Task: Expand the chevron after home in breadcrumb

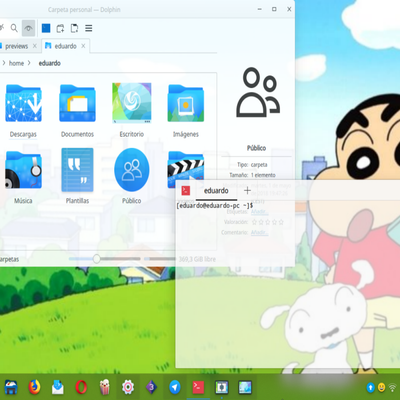Action: pos(29,63)
